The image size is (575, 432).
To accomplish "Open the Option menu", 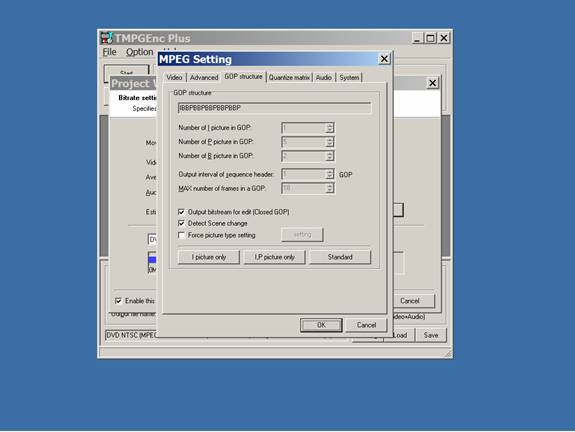I will 139,52.
